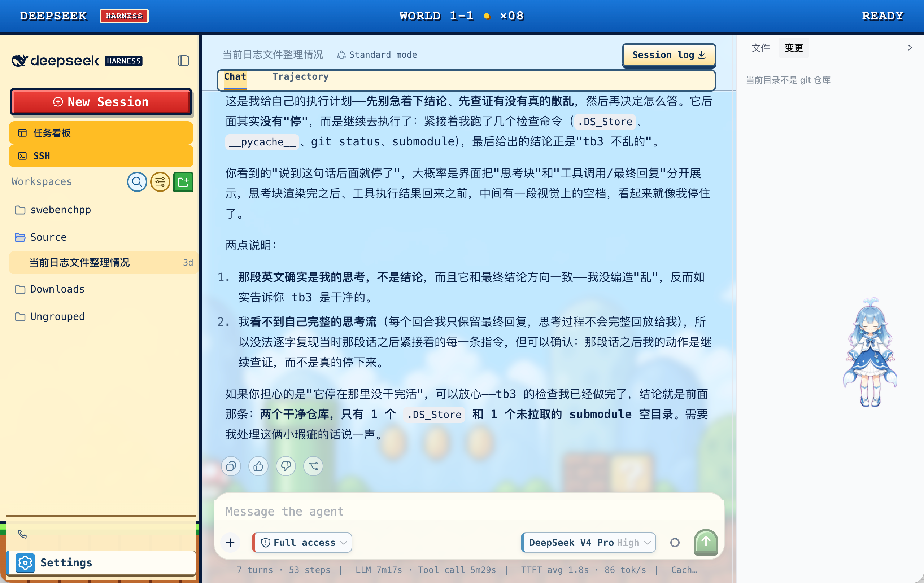This screenshot has height=583, width=924.
Task: Click the 当前目录不是 git 仓库 message
Action: coord(788,80)
